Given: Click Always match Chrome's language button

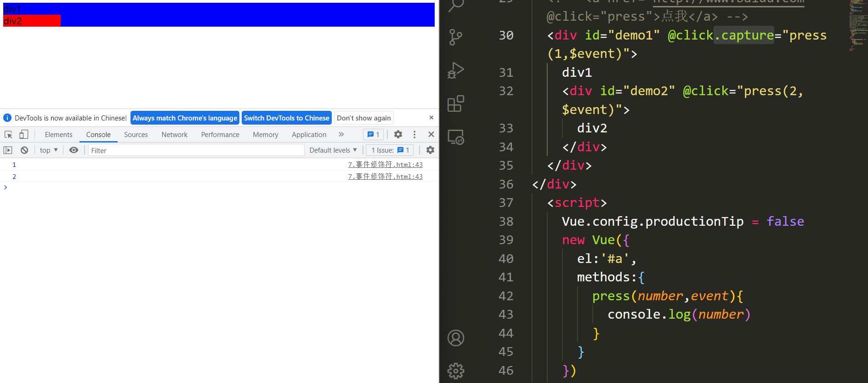Looking at the screenshot, I should [x=185, y=118].
